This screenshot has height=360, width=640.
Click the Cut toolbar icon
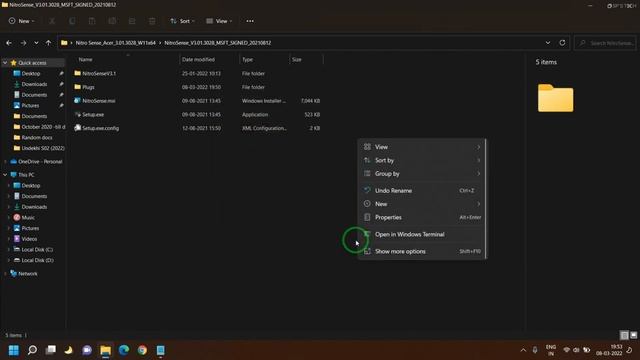[x=52, y=21]
